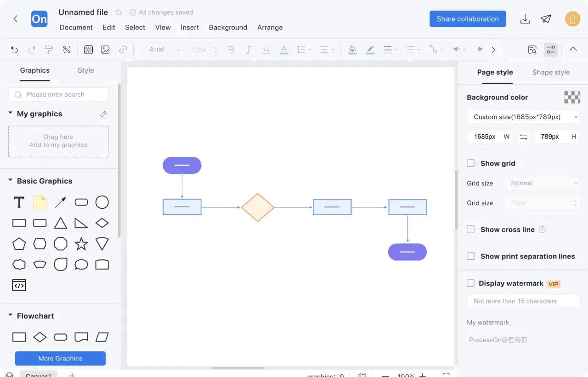
Task: Click the download icon
Action: pyautogui.click(x=525, y=19)
